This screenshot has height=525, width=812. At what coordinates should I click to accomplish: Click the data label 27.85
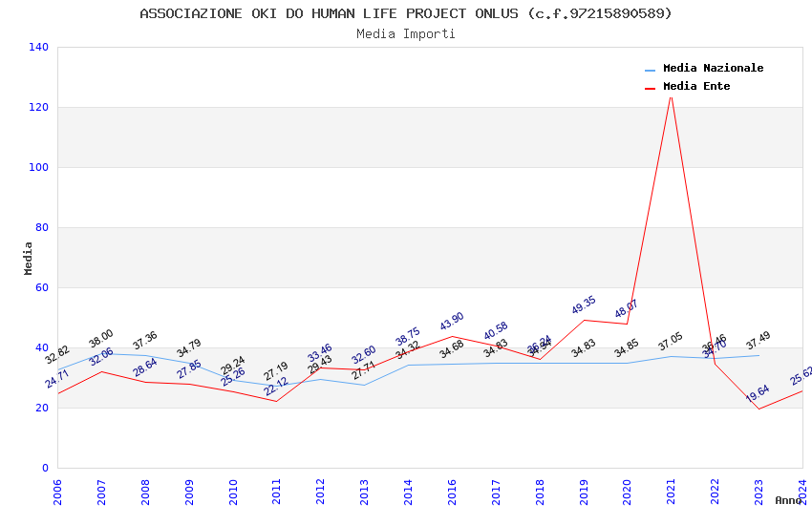pos(189,369)
